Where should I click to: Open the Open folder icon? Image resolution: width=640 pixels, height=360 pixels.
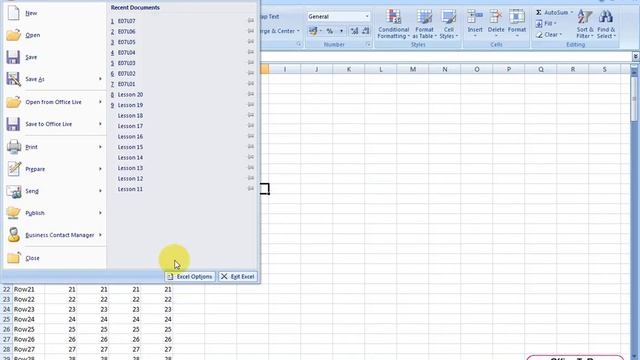[x=13, y=35]
